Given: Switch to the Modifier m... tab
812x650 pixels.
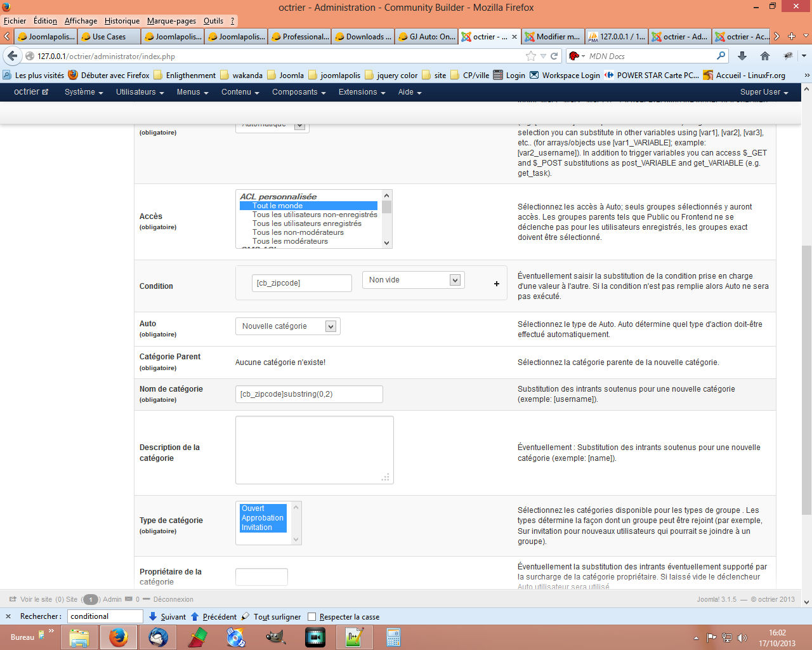Looking at the screenshot, I should [553, 36].
